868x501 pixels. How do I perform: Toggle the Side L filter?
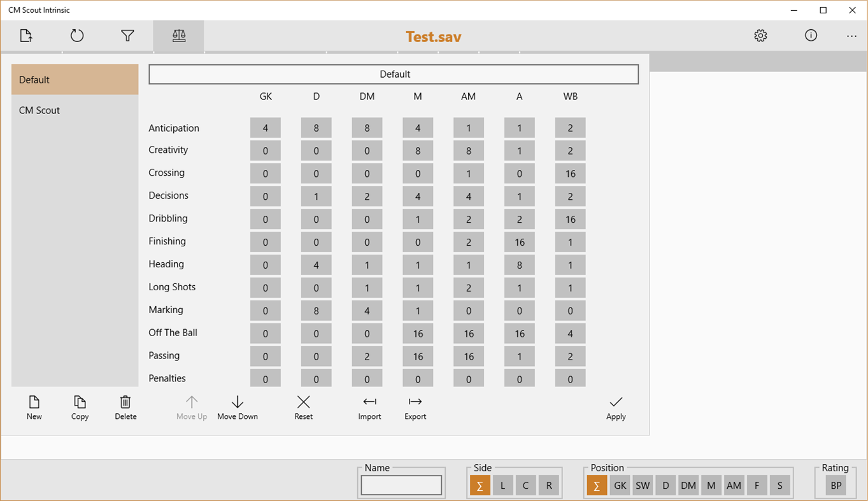coord(502,486)
